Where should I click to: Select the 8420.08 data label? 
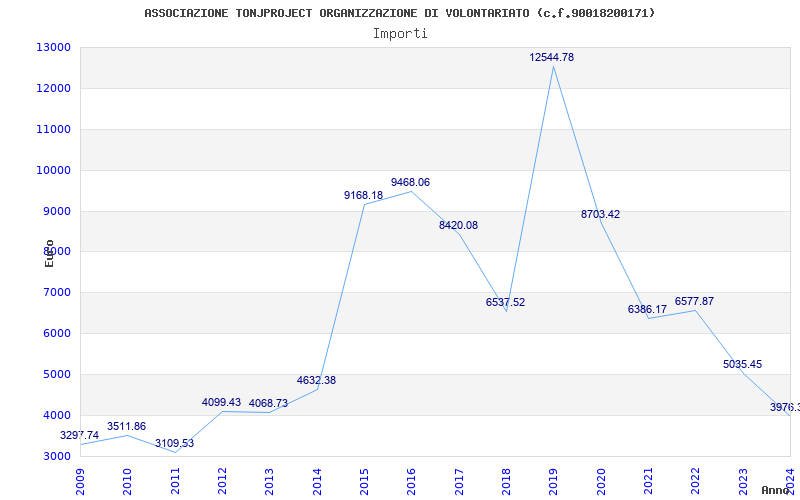(x=458, y=225)
